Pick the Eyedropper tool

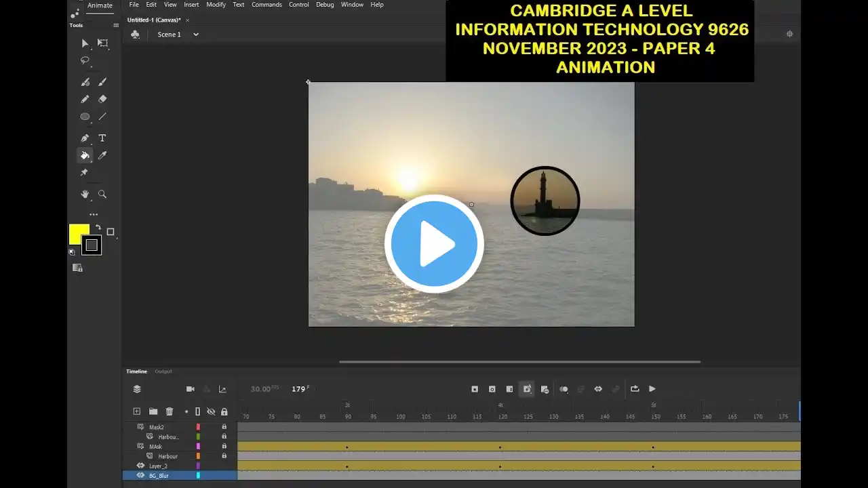(x=102, y=155)
